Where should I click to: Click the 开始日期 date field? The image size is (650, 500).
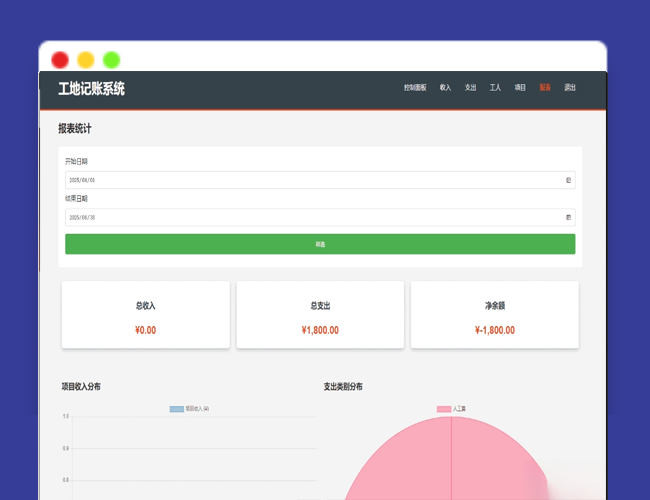[320, 180]
